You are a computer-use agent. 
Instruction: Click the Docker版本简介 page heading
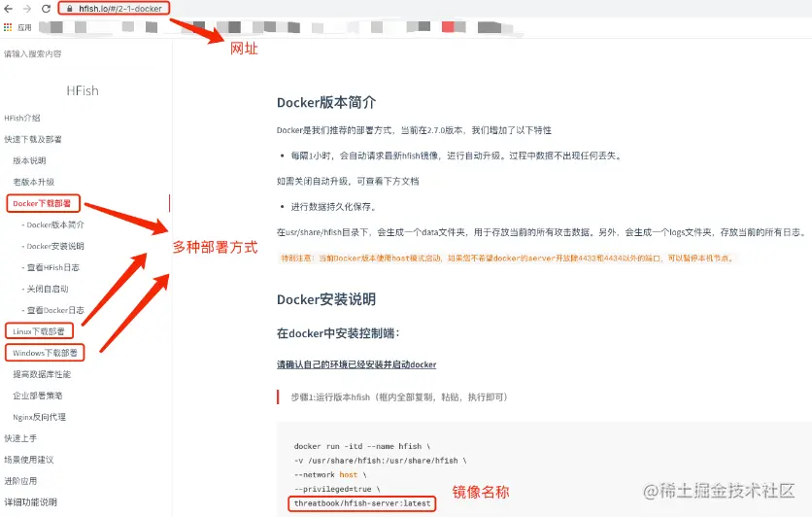click(326, 102)
